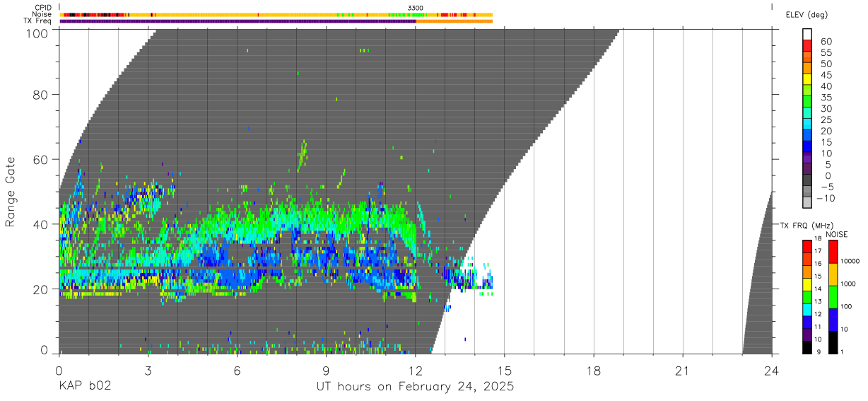868x401 pixels.
Task: Click the blue 15 degree elevation swatch
Action: coord(807,147)
